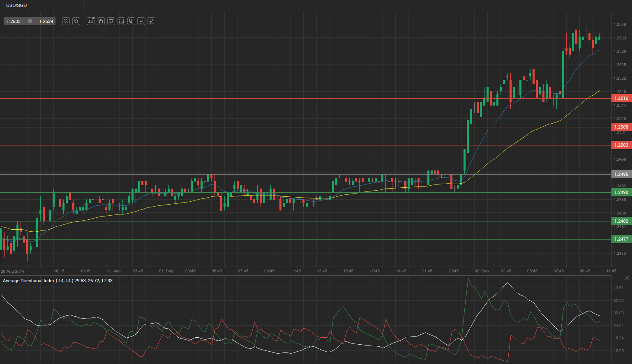Click the overlapping squares copy icon
632x364 pixels.
[x=131, y=21]
